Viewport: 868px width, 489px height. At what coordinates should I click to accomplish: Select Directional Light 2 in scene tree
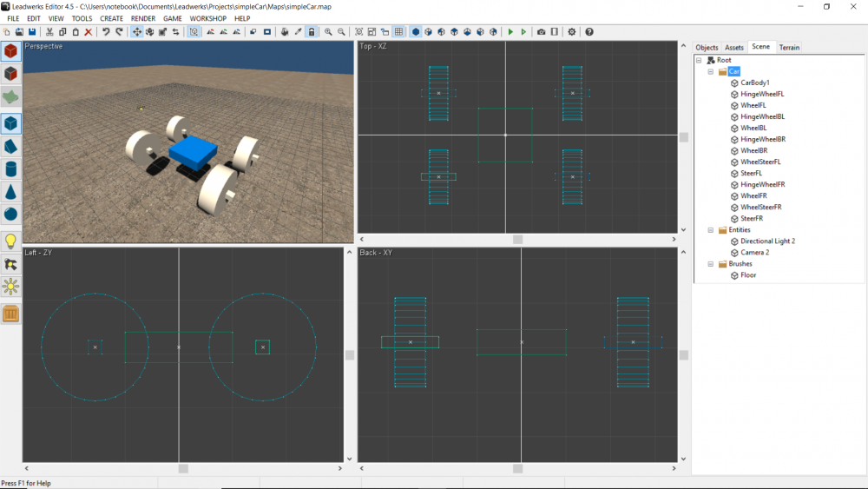767,241
